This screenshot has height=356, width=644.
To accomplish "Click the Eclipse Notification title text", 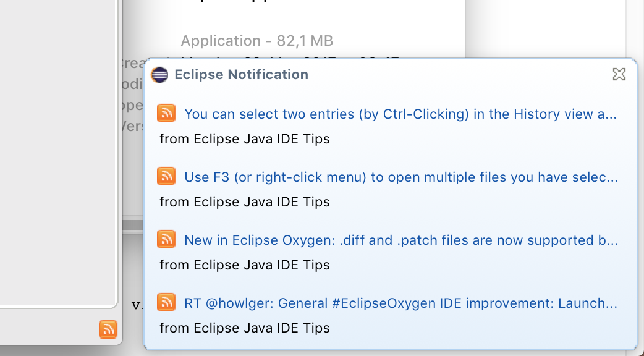I will pos(241,75).
